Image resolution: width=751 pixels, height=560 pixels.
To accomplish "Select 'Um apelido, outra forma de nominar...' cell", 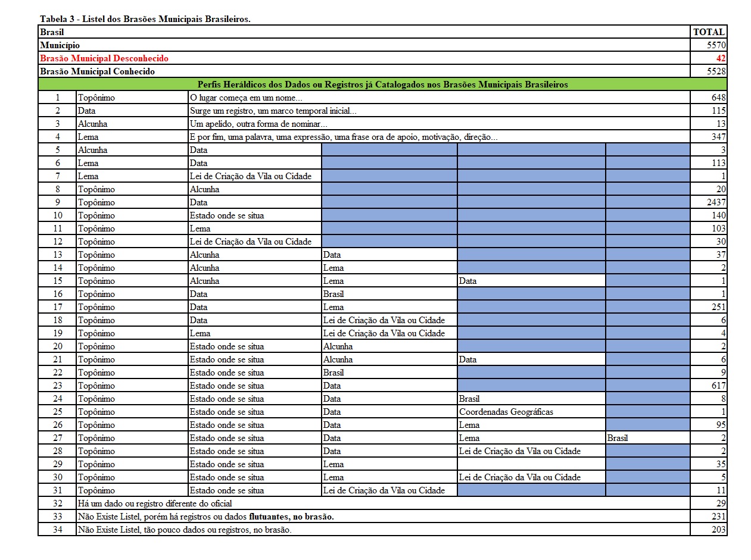I will pos(258,124).
